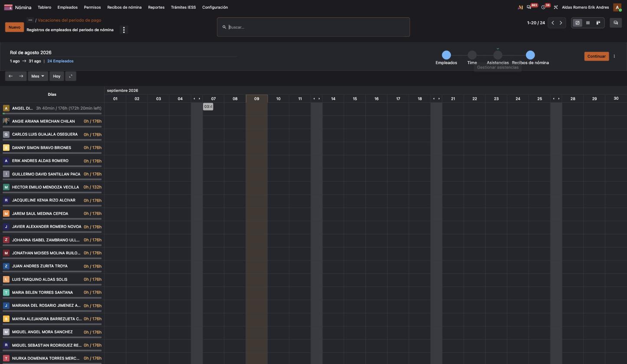This screenshot has height=364, width=627.
Task: Jump to today with the Hoy button
Action: coord(56,76)
